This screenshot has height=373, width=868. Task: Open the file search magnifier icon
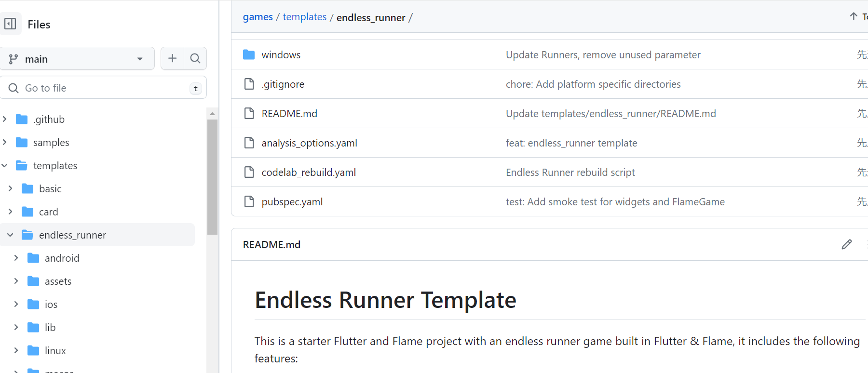[x=195, y=58]
